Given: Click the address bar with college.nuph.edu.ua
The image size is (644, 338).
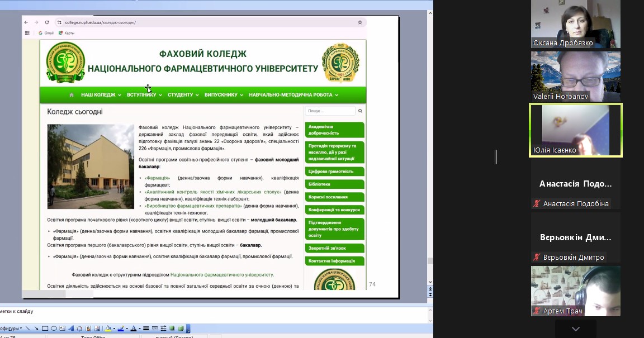Looking at the screenshot, I should pos(210,22).
